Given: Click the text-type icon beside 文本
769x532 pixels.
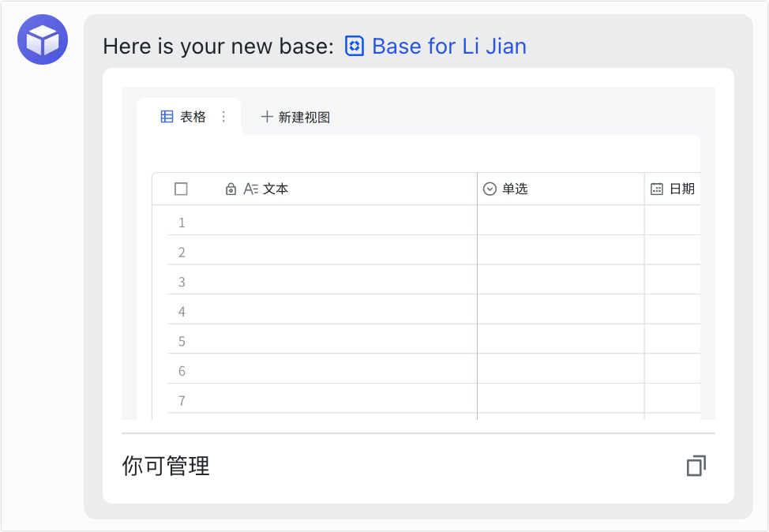Looking at the screenshot, I should point(251,189).
